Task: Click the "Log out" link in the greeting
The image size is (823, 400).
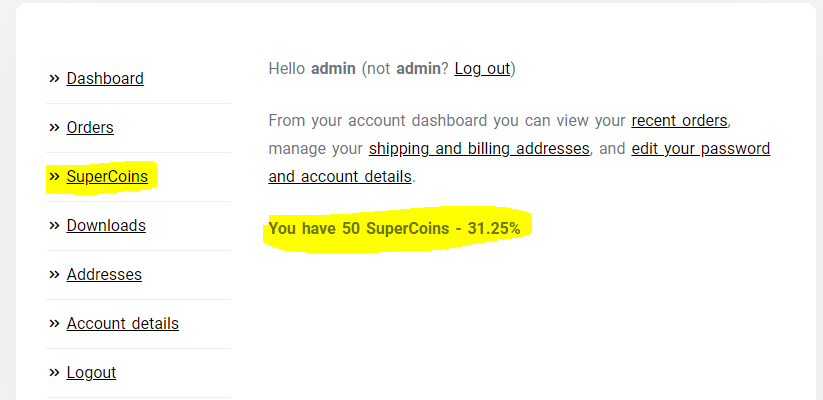Action: 482,69
